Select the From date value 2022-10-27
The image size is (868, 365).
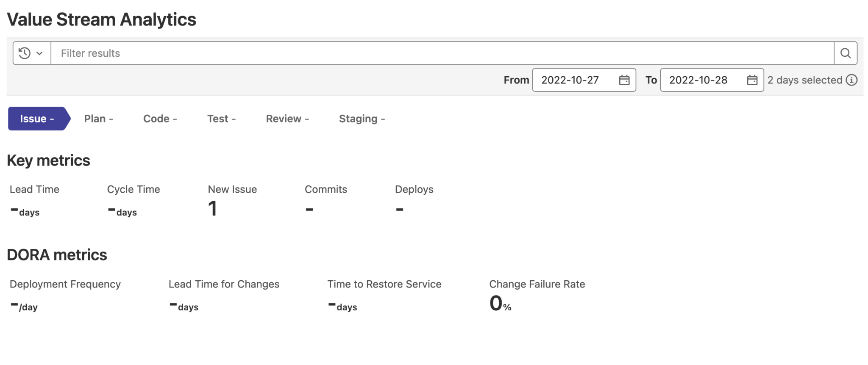tap(570, 80)
